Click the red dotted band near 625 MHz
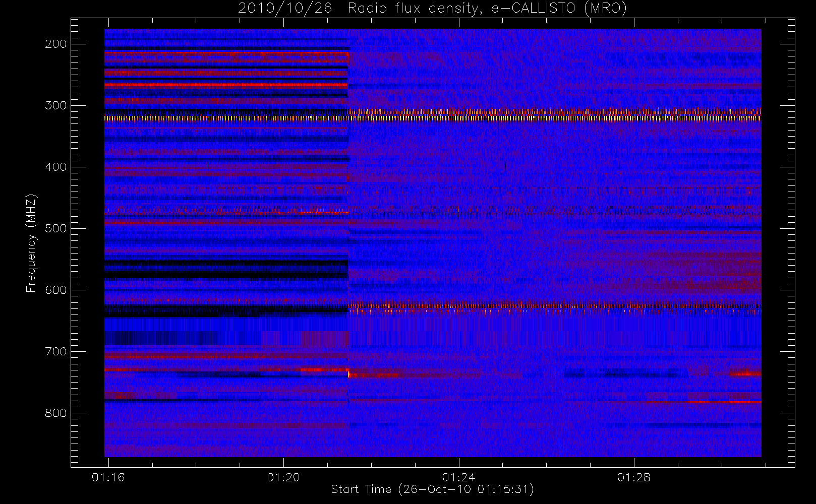This screenshot has width=816, height=504. (555, 305)
